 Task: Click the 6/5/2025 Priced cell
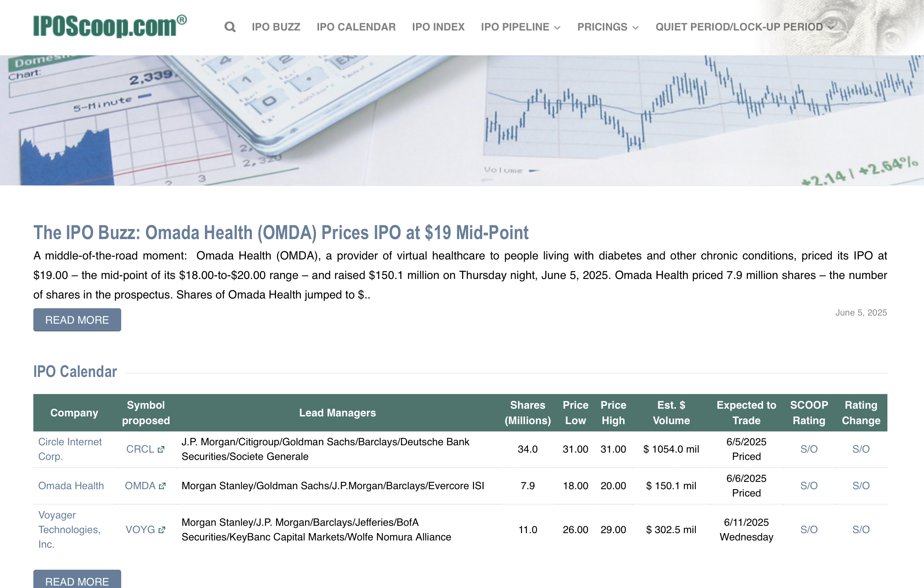(x=747, y=449)
